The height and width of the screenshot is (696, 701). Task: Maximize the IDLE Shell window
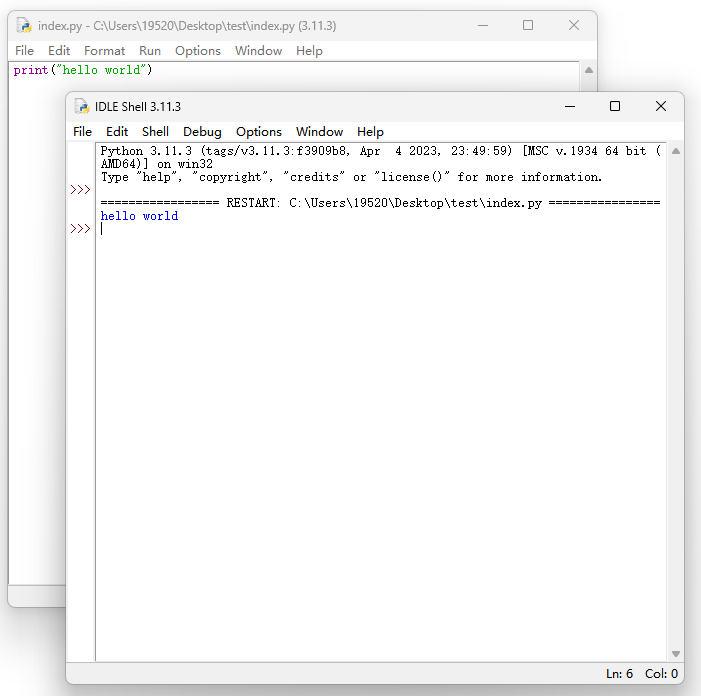[x=615, y=106]
